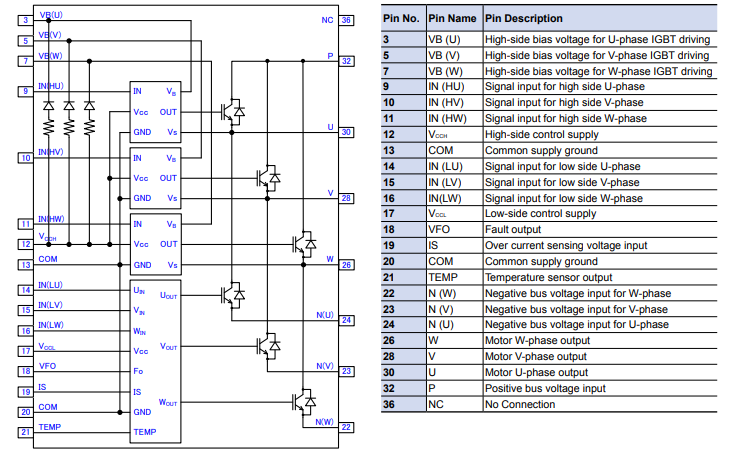Select "High-side bias voltage for W-phase IGBT driving"
The image size is (739, 474).
coord(599,72)
